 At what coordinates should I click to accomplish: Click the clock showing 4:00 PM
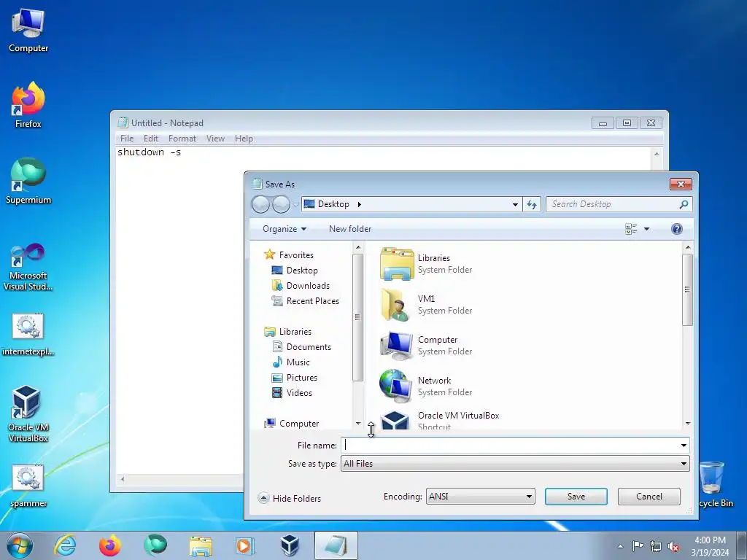click(x=710, y=540)
